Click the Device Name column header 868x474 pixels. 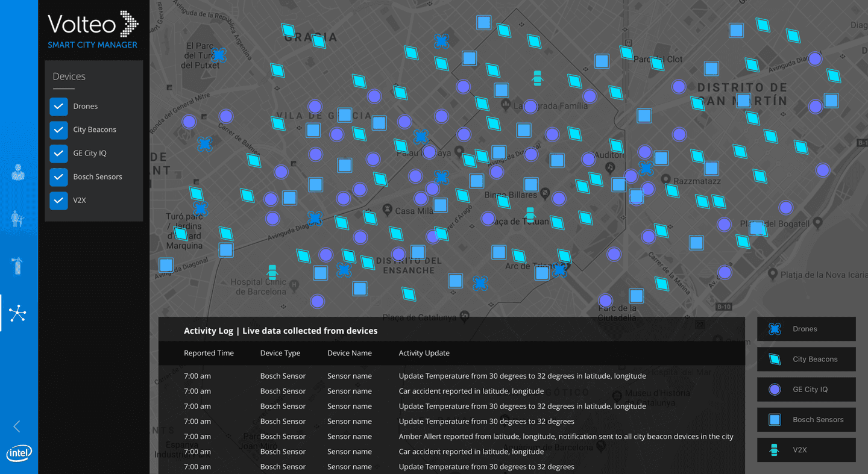coord(350,353)
